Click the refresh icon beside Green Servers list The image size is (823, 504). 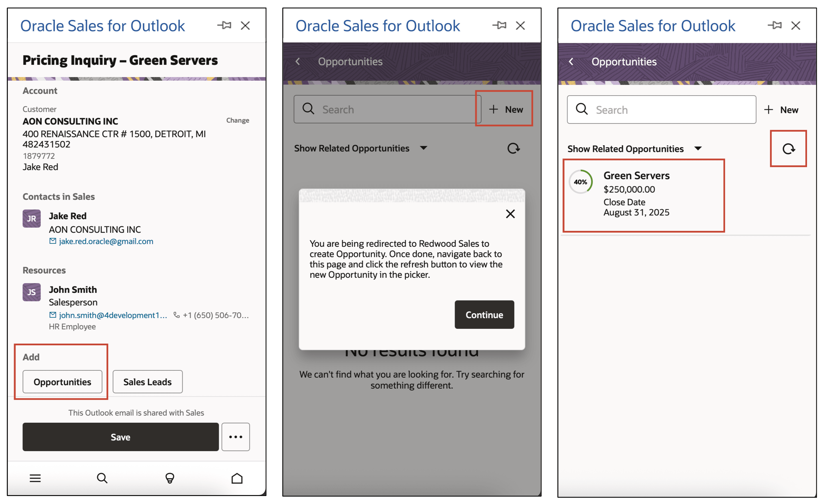(x=788, y=149)
